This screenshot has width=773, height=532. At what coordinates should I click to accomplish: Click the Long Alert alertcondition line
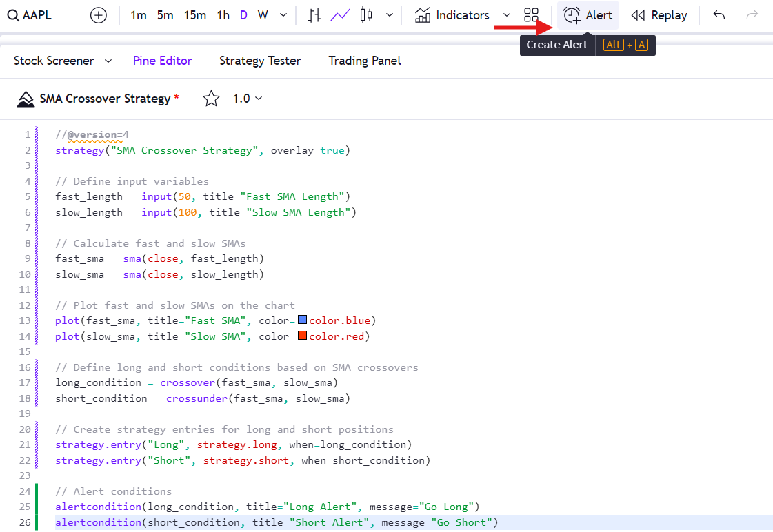pyautogui.click(x=268, y=507)
